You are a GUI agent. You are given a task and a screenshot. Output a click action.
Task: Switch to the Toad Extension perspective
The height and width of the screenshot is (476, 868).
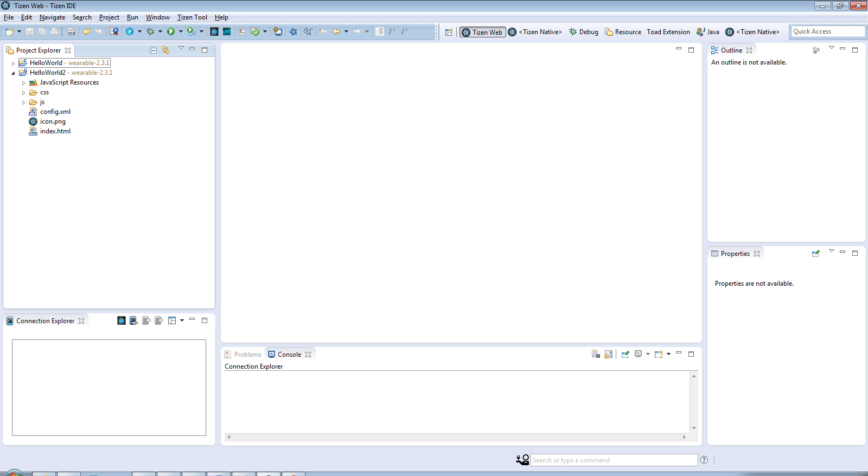coord(668,32)
